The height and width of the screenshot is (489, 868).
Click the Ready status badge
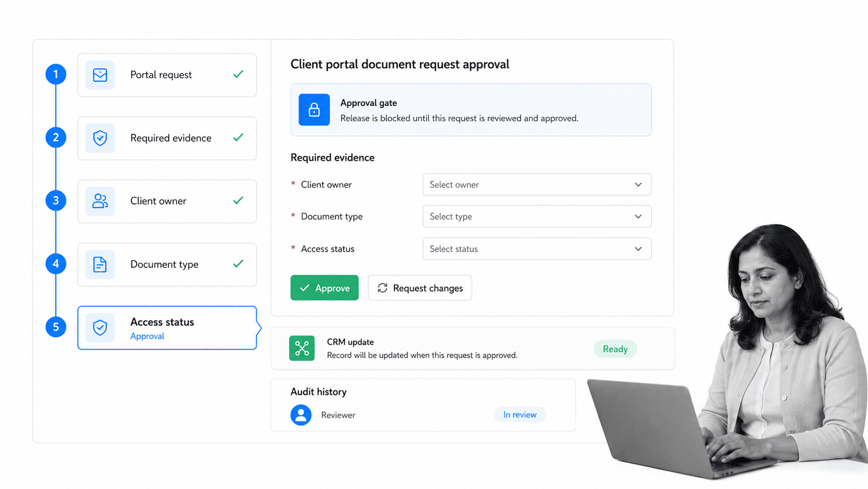click(615, 349)
